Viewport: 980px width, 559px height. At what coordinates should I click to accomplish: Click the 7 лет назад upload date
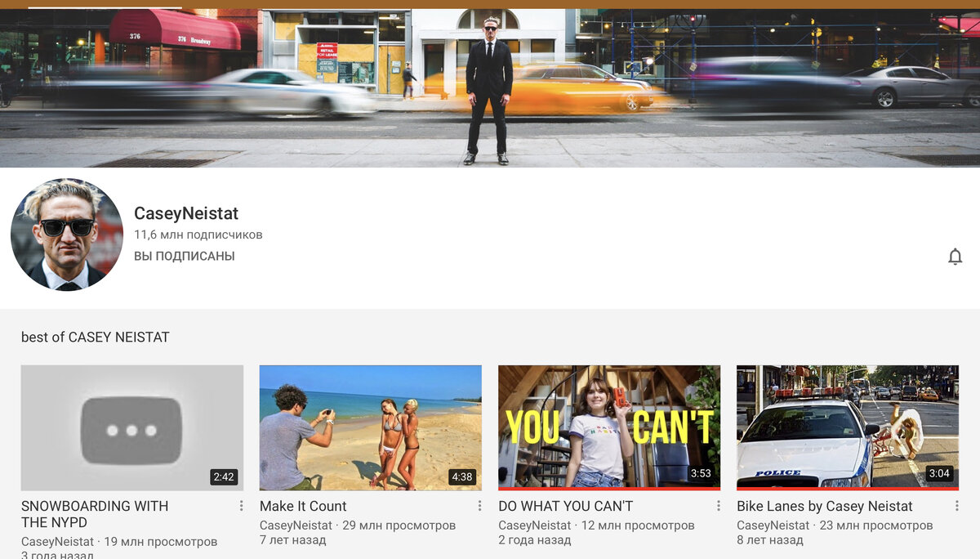292,540
